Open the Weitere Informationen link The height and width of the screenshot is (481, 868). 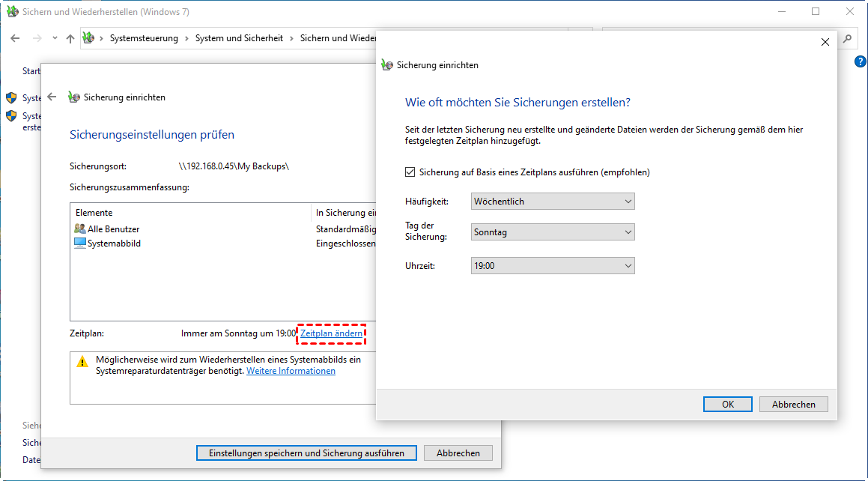tap(291, 371)
